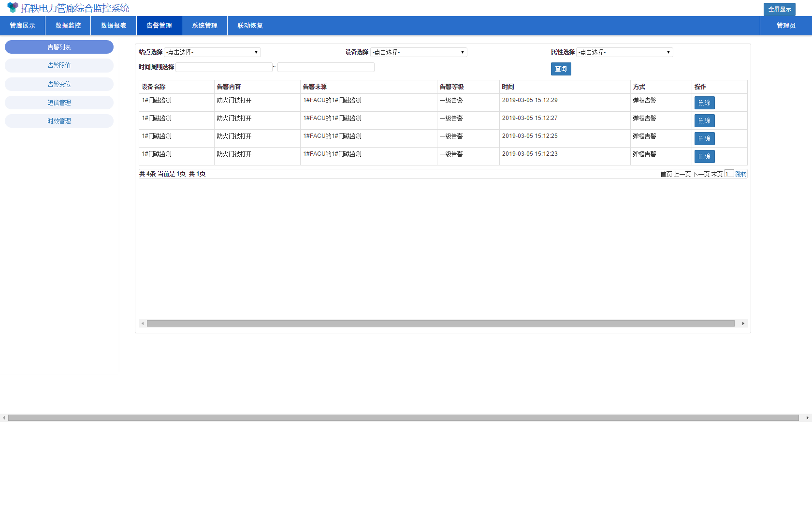Click the table's horizontal scrollbar right arrow
Image resolution: width=812 pixels, height=508 pixels.
pos(743,323)
